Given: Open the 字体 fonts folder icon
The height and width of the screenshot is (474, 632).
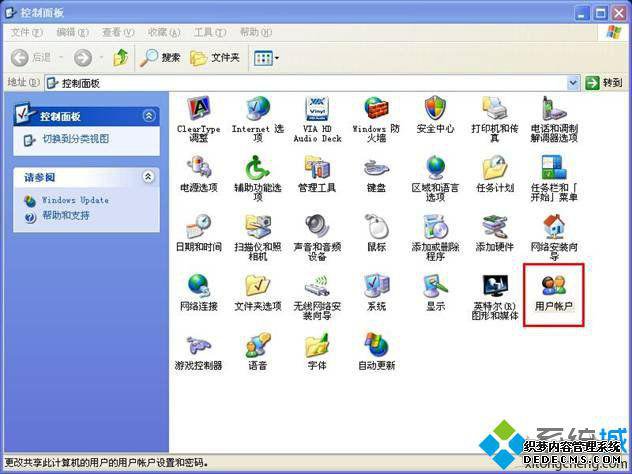Looking at the screenshot, I should 317,351.
